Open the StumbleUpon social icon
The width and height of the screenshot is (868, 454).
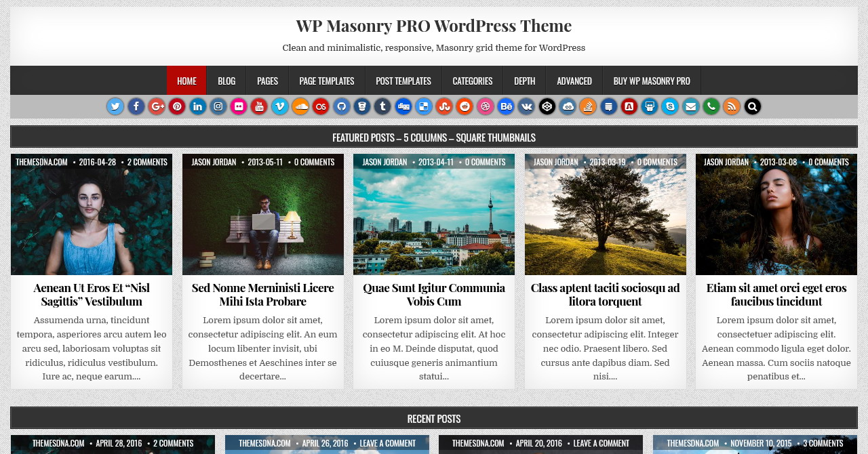(x=444, y=106)
